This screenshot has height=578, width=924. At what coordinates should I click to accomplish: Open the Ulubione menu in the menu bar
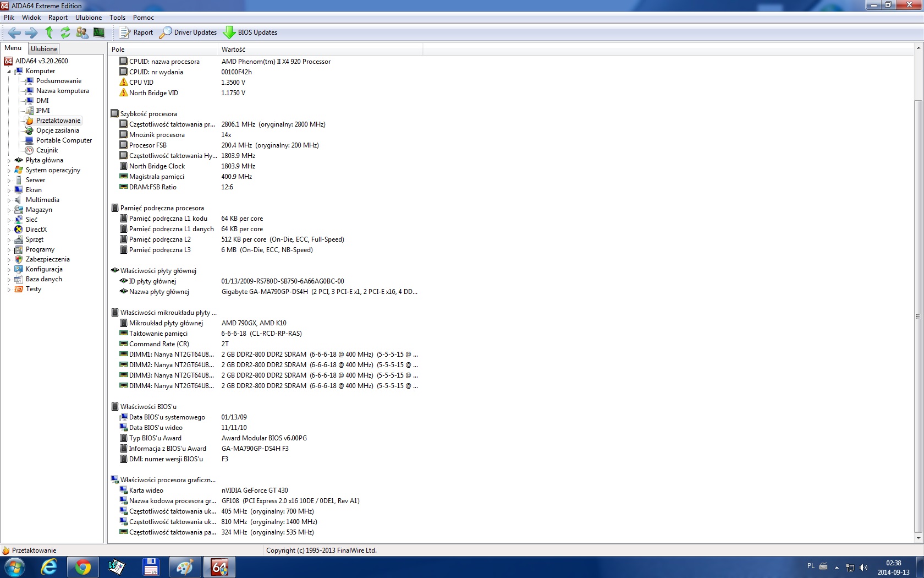[x=89, y=18]
